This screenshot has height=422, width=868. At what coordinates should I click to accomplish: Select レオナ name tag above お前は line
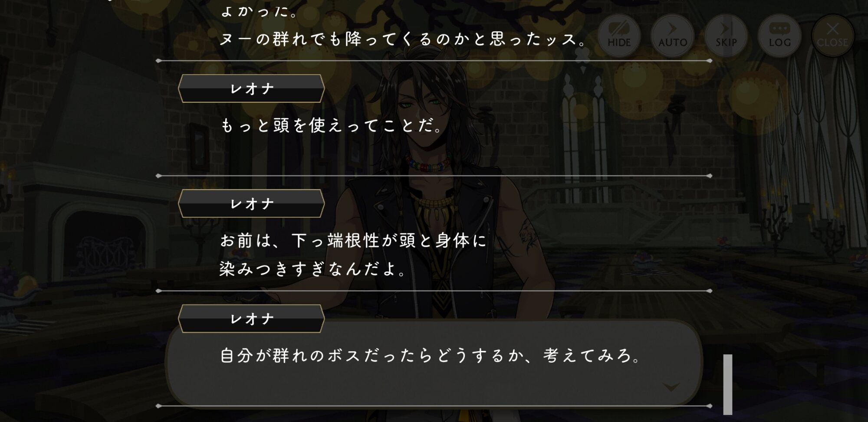coord(251,203)
